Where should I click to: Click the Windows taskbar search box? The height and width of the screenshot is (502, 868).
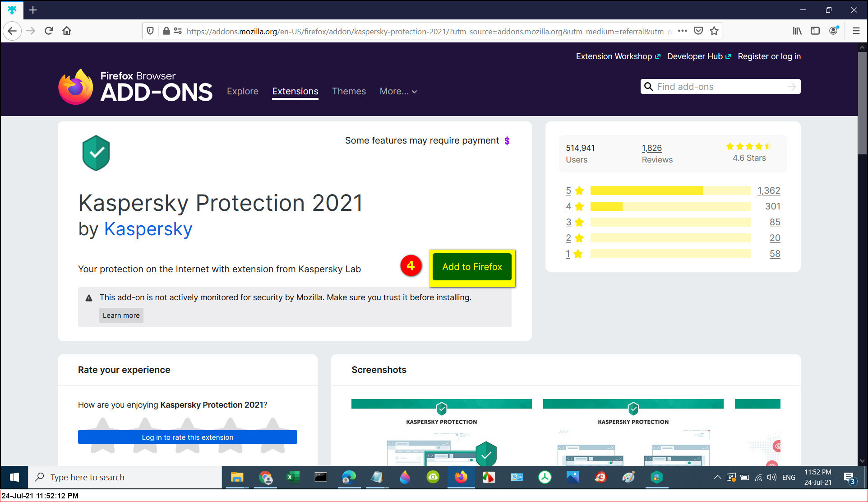(x=125, y=477)
